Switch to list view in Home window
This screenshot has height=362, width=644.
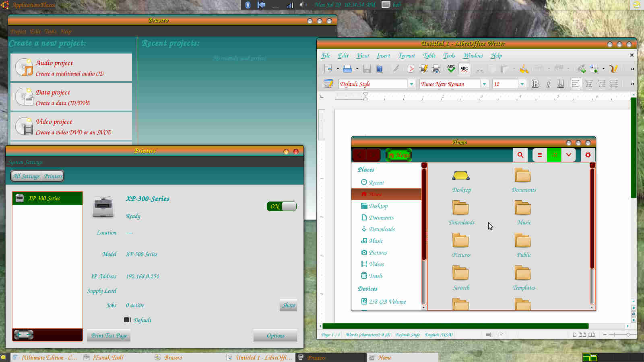(539, 155)
